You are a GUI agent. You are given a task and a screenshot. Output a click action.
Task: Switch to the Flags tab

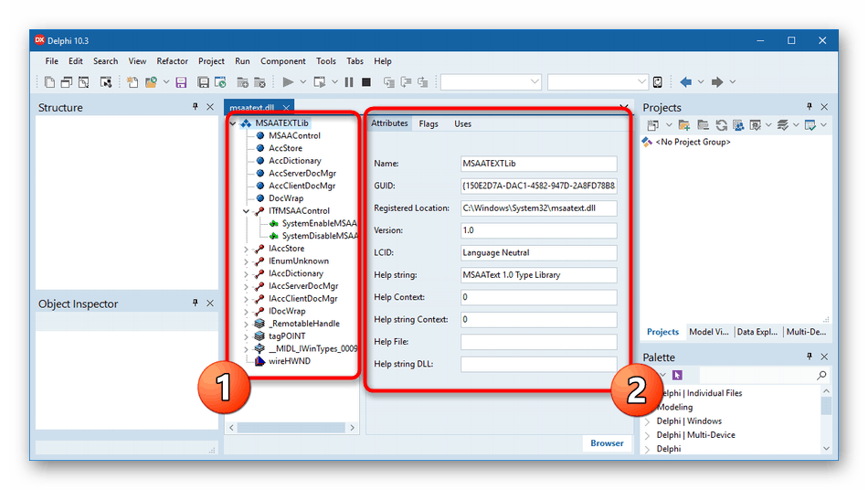[429, 123]
